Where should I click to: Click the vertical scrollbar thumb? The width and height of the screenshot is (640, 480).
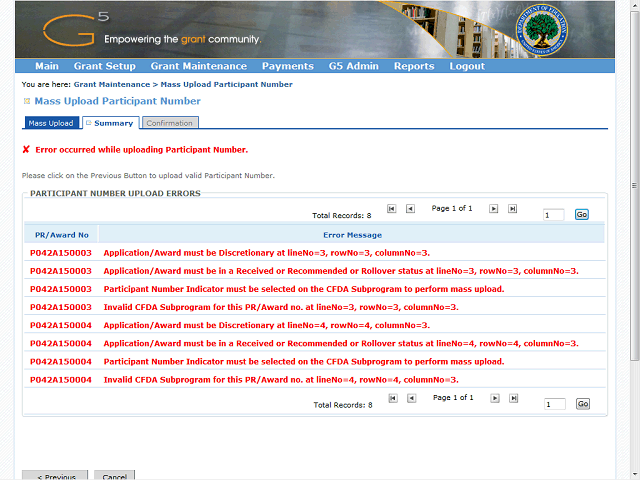(x=634, y=186)
